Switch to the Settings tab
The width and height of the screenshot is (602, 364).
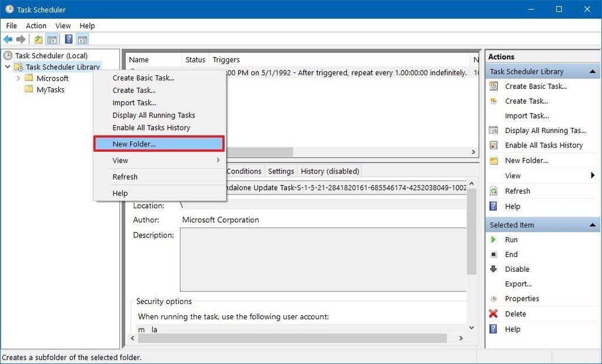click(x=280, y=171)
